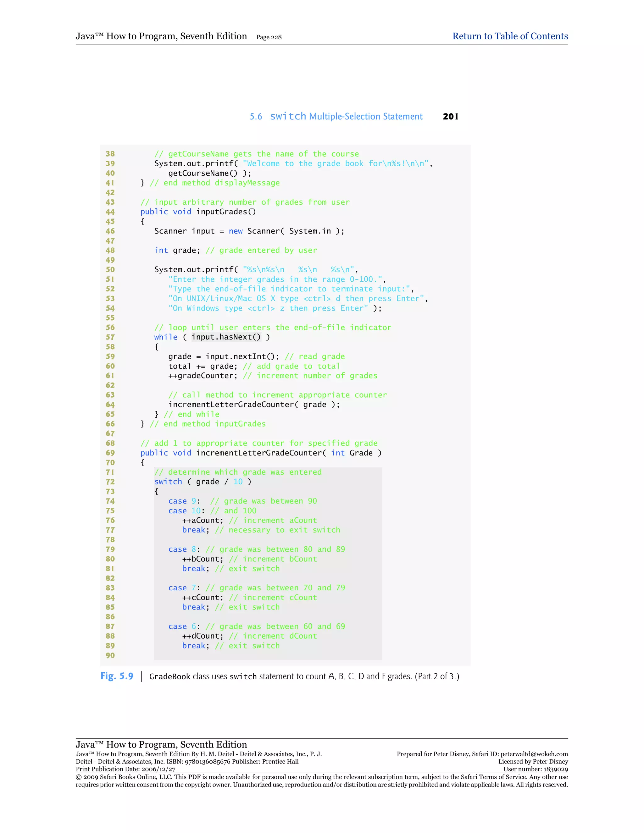The image size is (644, 833).
Task: Click the GradeBook class figure caption text
Action: [304, 677]
